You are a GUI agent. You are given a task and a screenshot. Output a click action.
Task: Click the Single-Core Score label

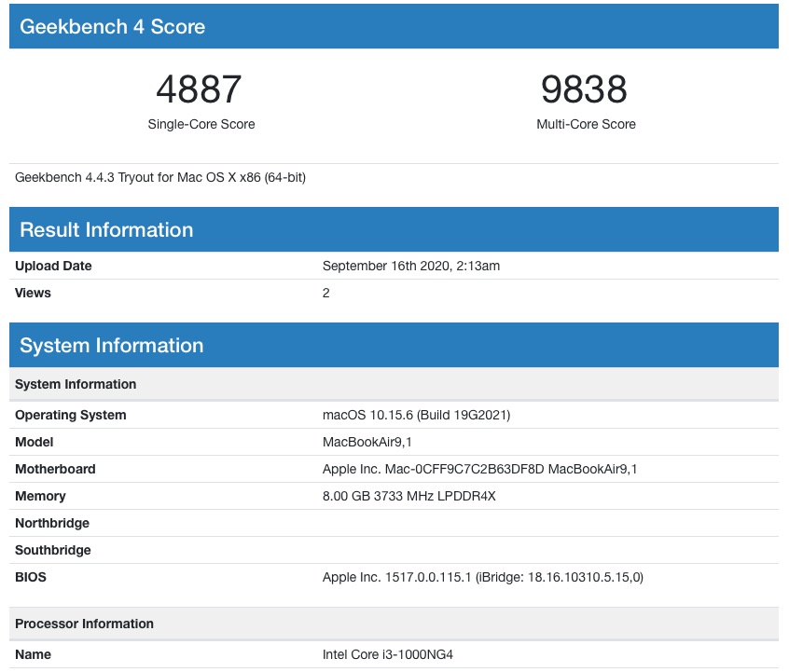pos(201,124)
